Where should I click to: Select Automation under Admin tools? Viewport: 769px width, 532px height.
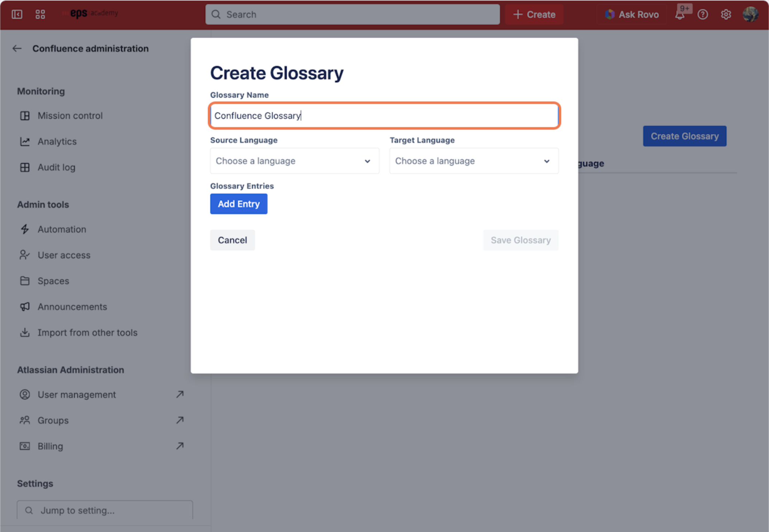[62, 229]
